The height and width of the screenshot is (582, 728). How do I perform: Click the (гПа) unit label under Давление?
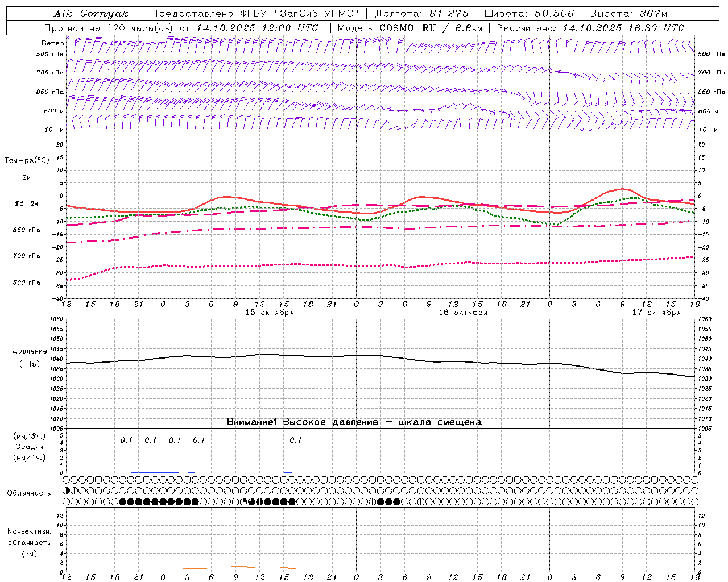coord(30,364)
